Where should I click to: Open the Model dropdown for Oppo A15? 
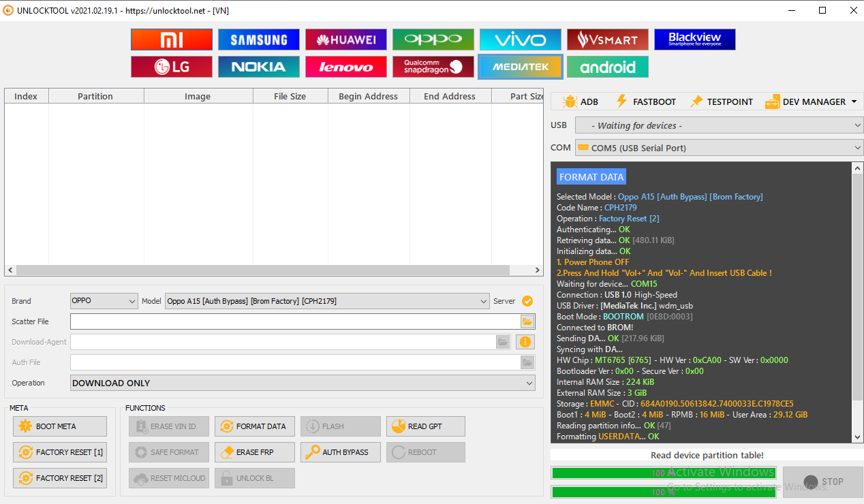pyautogui.click(x=327, y=301)
